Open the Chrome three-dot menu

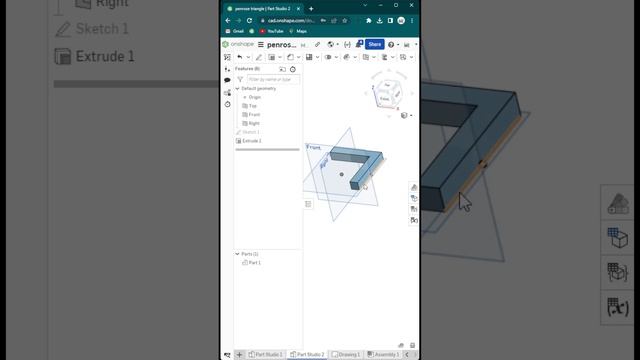tap(412, 21)
